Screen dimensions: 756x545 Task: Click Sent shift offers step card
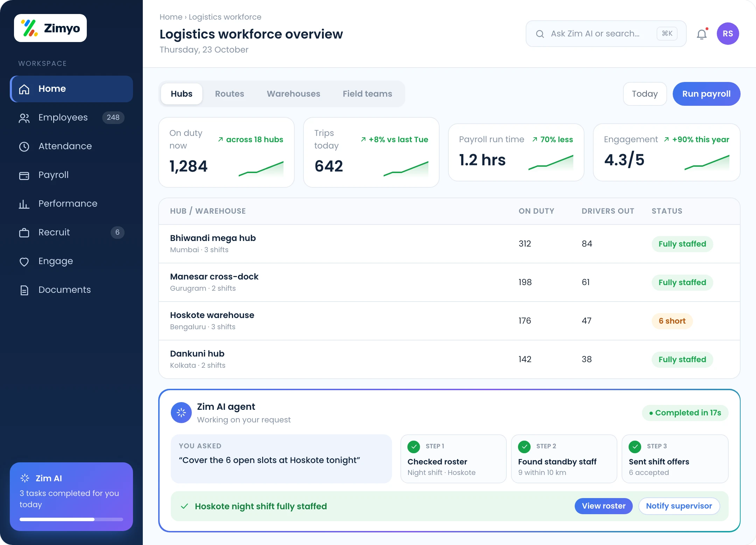tap(675, 459)
